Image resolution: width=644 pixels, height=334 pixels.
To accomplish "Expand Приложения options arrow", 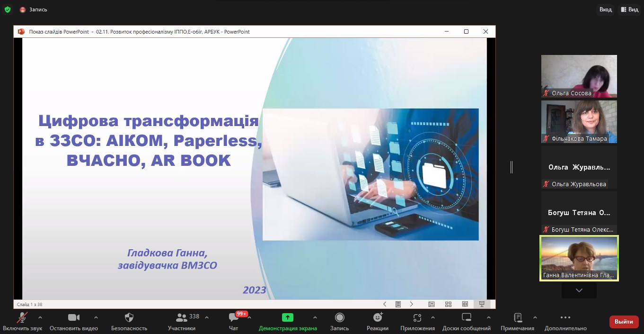I will click(433, 317).
